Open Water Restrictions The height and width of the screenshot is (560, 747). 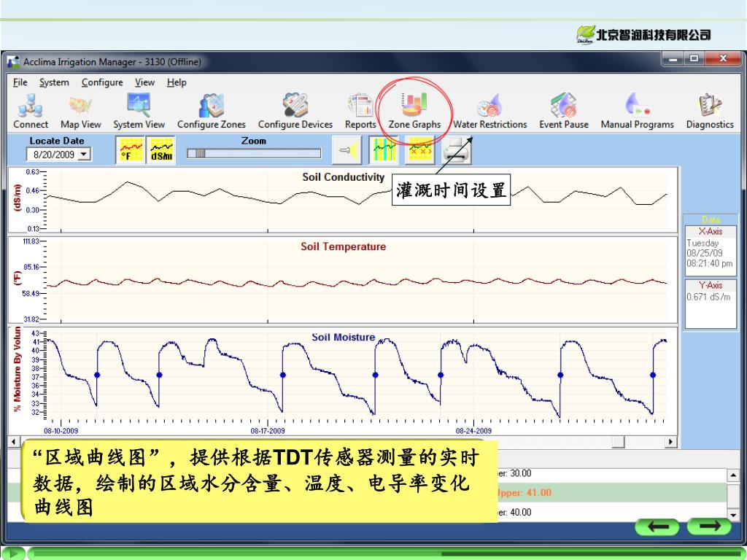click(489, 112)
